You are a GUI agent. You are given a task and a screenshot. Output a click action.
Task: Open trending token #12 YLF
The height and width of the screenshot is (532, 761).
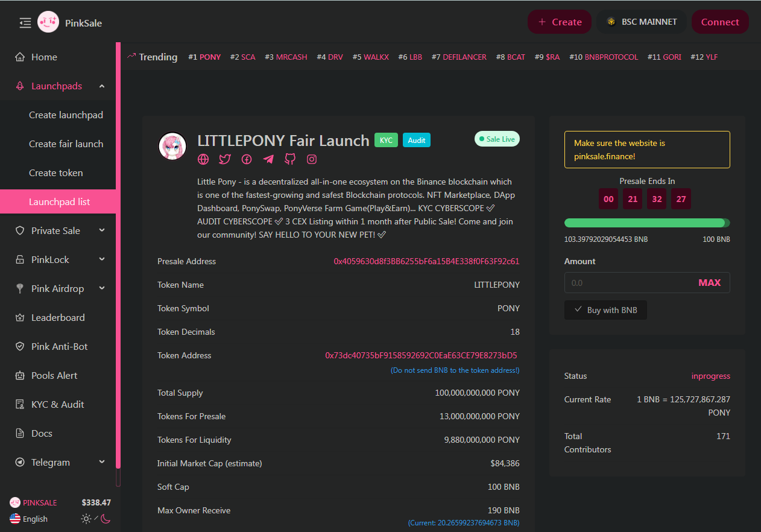click(x=704, y=57)
